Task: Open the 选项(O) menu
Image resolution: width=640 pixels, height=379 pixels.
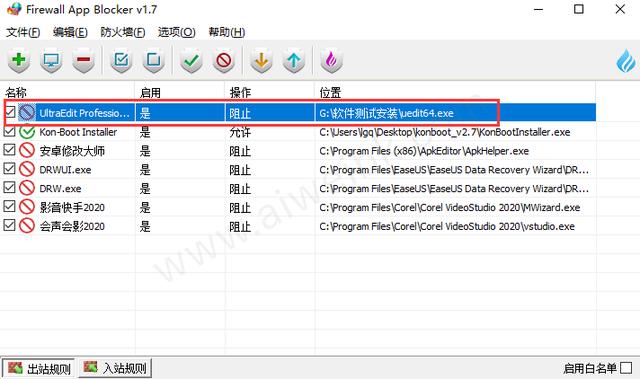Action: point(177,32)
